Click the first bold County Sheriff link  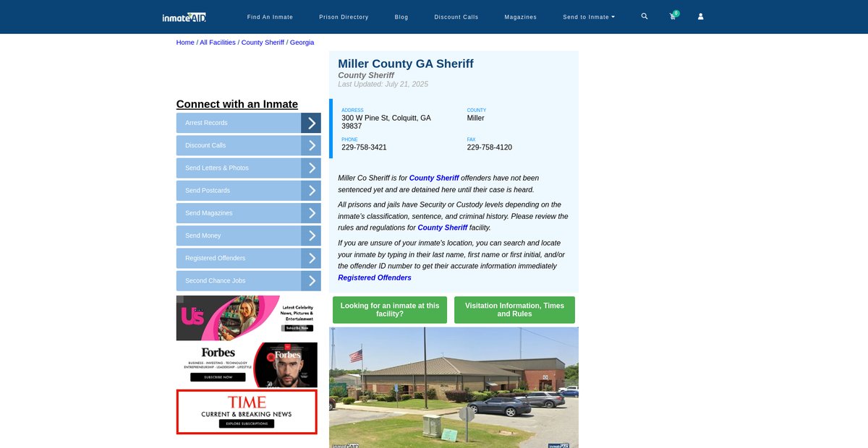[x=434, y=178]
